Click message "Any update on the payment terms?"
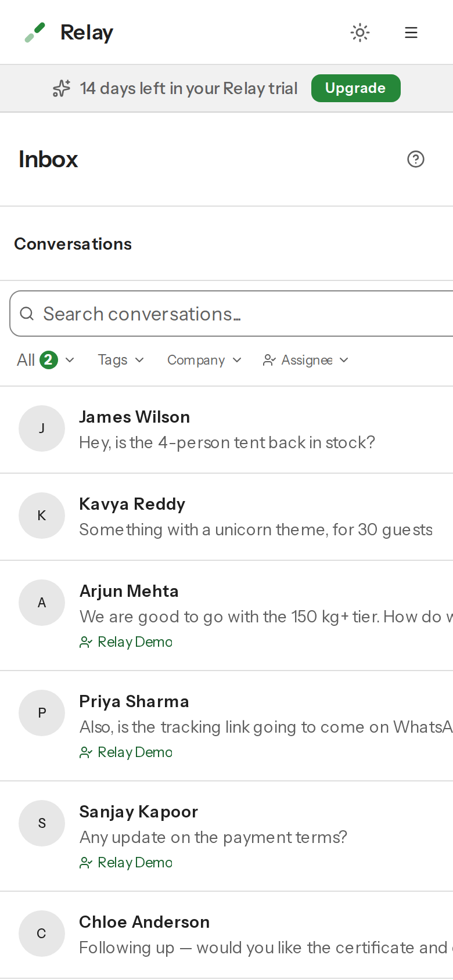 (x=213, y=837)
